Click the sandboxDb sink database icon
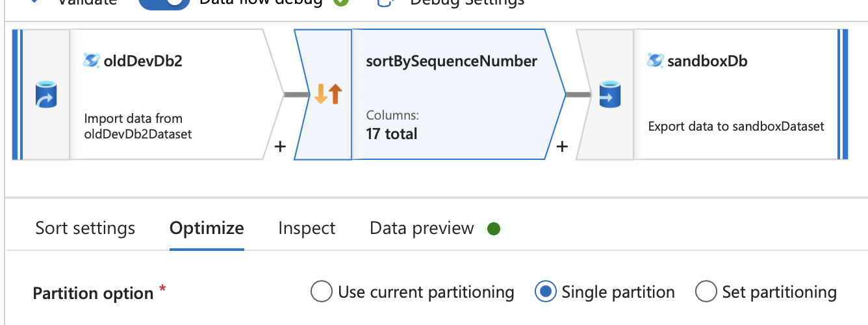868x325 pixels. tap(609, 94)
